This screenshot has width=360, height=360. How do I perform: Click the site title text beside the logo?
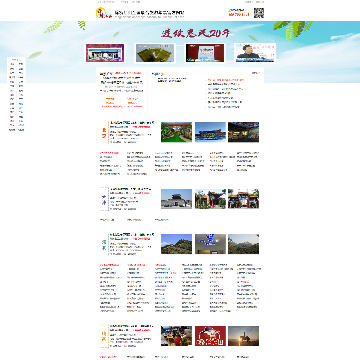(x=149, y=13)
